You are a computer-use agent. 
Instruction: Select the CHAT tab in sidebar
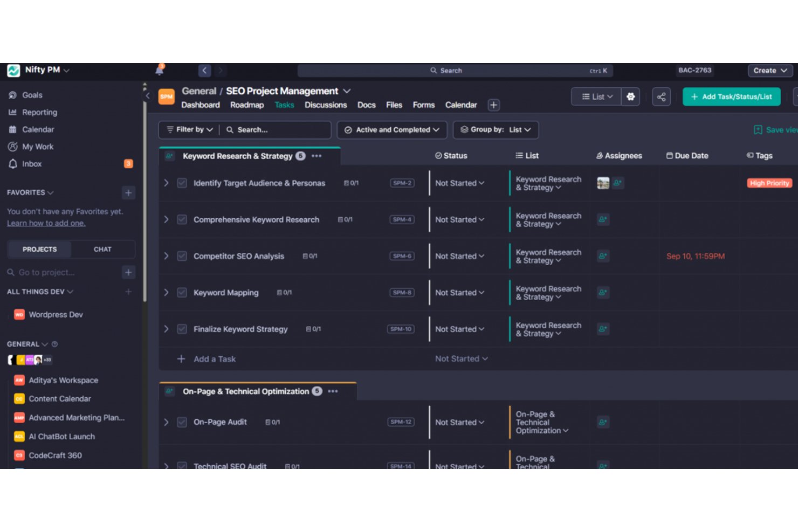102,250
